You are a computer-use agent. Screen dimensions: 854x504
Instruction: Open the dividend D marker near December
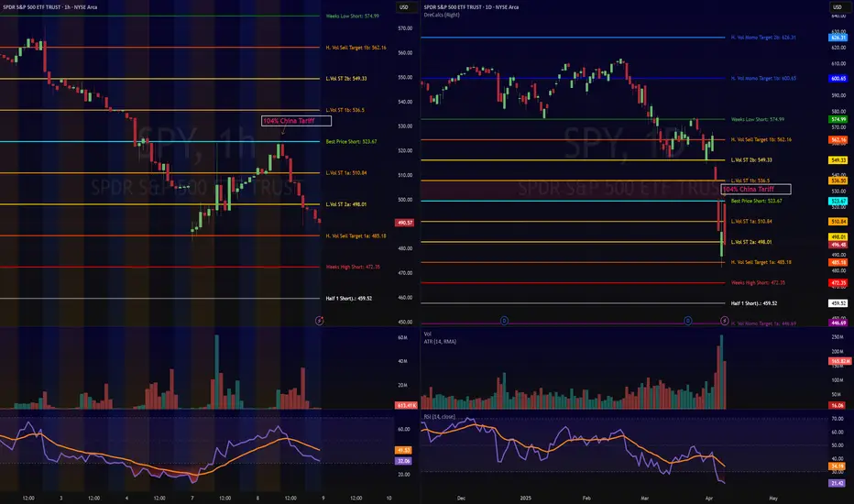(504, 321)
